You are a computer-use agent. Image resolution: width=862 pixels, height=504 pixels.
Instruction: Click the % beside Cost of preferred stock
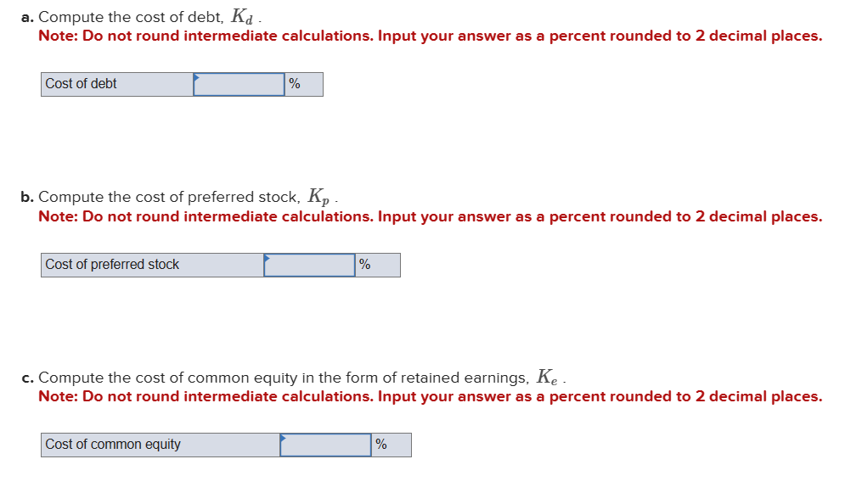coord(363,264)
